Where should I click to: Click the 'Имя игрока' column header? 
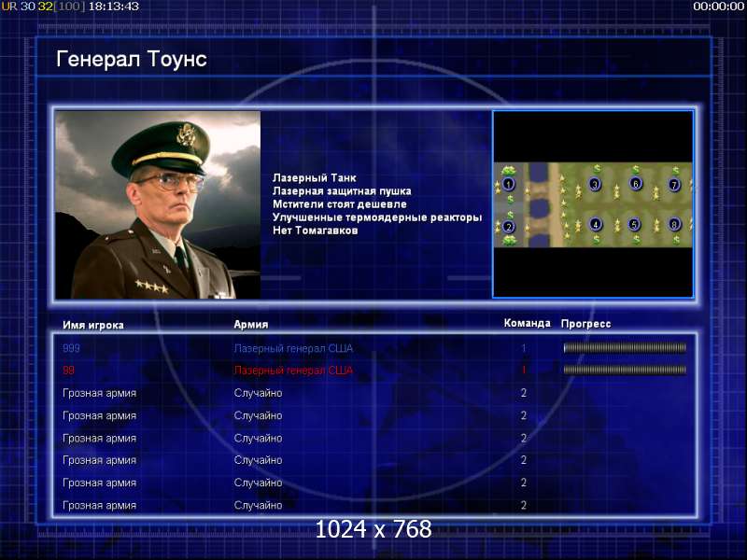pos(93,325)
